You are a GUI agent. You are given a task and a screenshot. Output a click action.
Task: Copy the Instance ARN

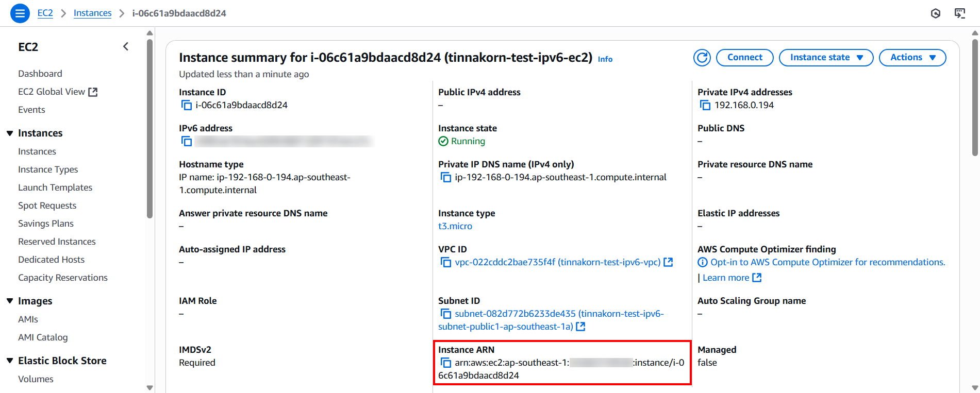coord(445,363)
